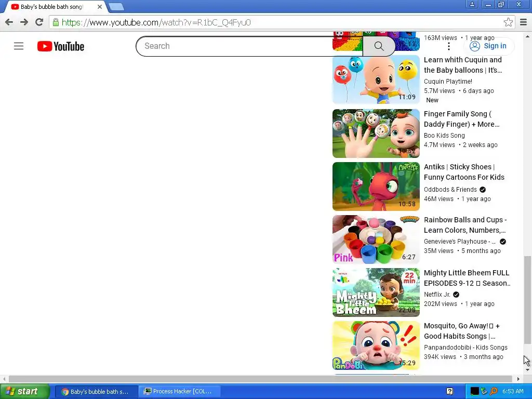The image size is (532, 399).
Task: Open the Windows start button
Action: point(25,391)
